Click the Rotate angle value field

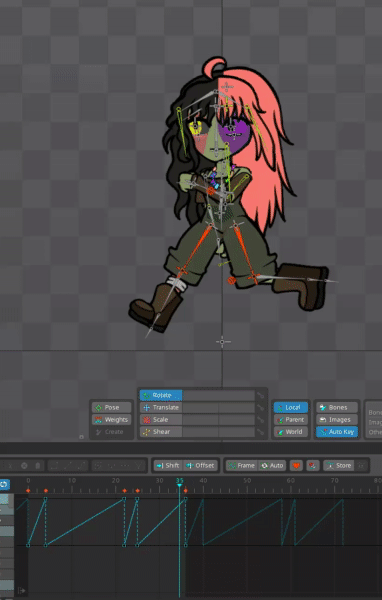219,395
